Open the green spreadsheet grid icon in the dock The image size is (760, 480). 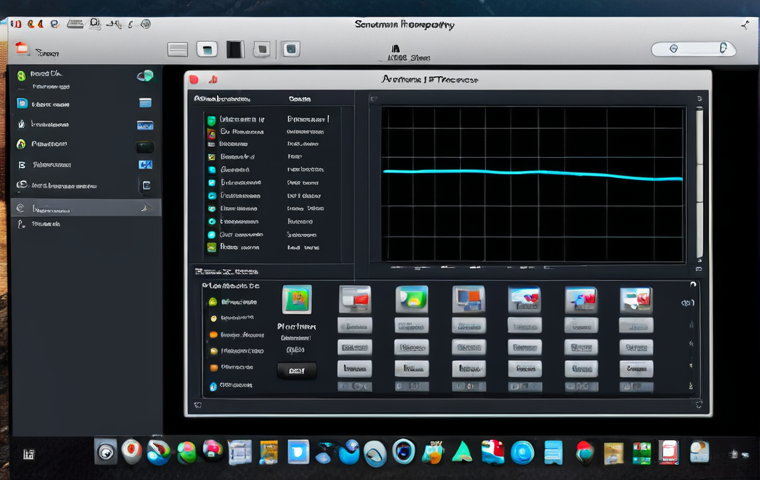tap(642, 453)
